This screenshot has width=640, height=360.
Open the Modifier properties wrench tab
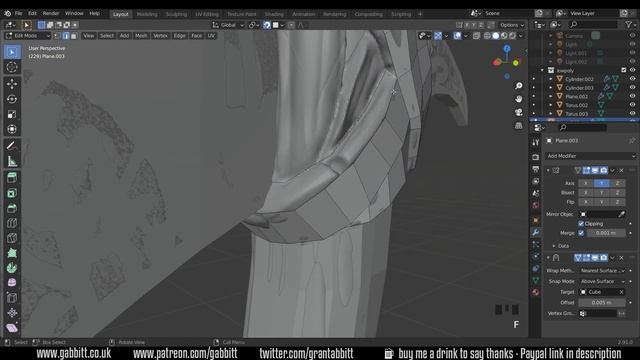point(536,233)
